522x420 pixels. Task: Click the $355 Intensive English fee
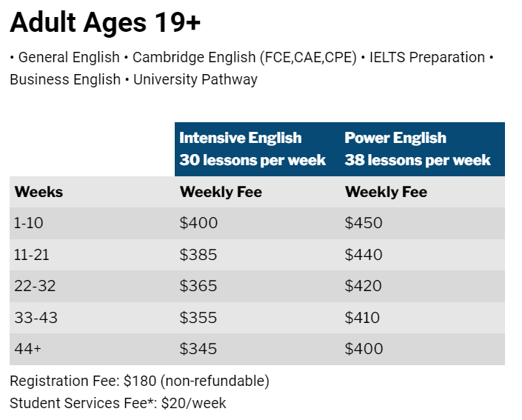[x=198, y=318]
